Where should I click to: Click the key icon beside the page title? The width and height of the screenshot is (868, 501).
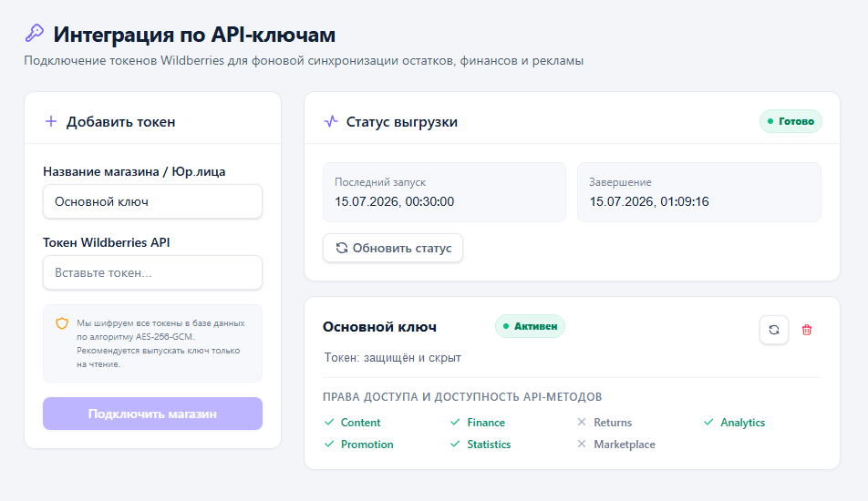(35, 33)
